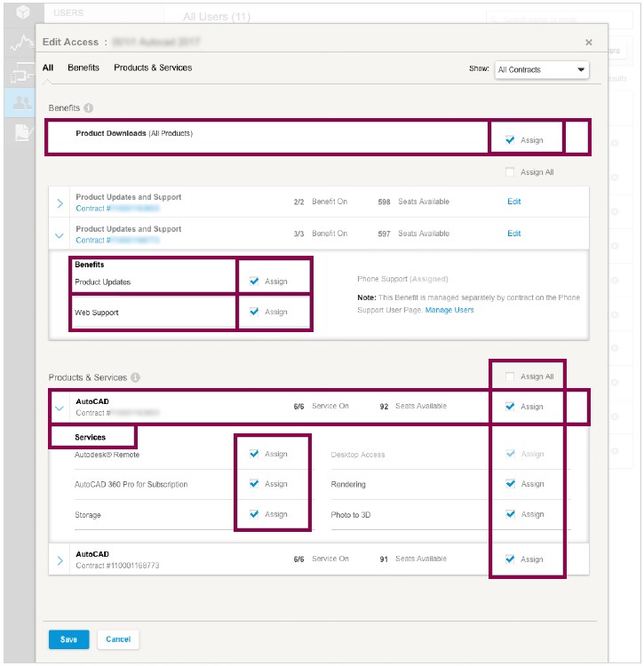The width and height of the screenshot is (644, 666).
Task: Switch to the Benefits tab
Action: [x=83, y=67]
